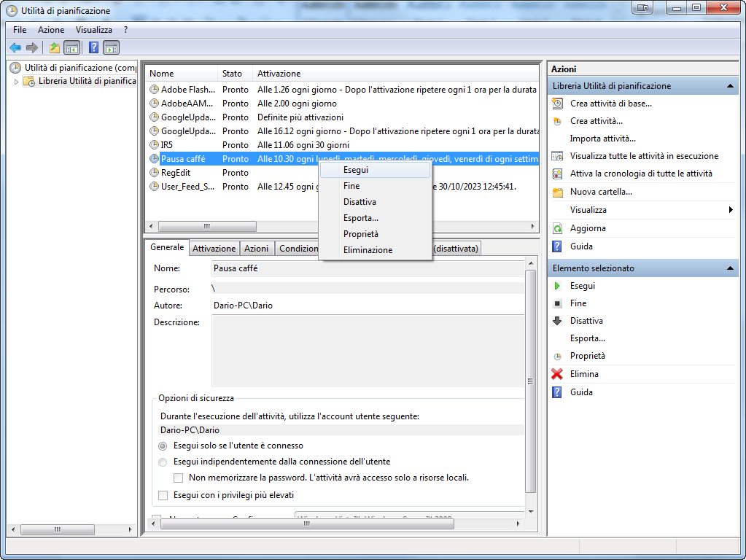Click the red Elimina X icon
746x560 pixels.
pos(558,374)
